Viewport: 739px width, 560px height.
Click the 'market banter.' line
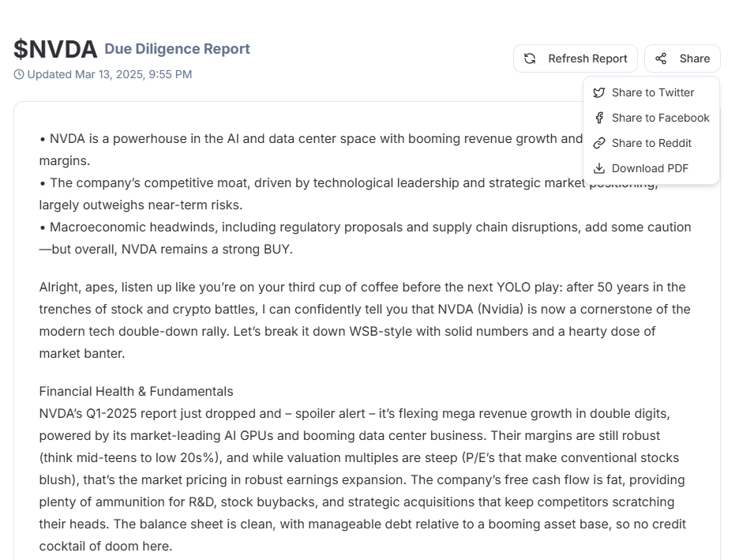[x=82, y=354]
